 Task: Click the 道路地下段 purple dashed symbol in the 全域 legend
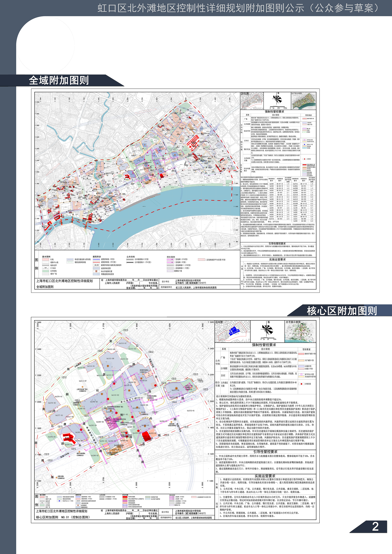point(170,271)
